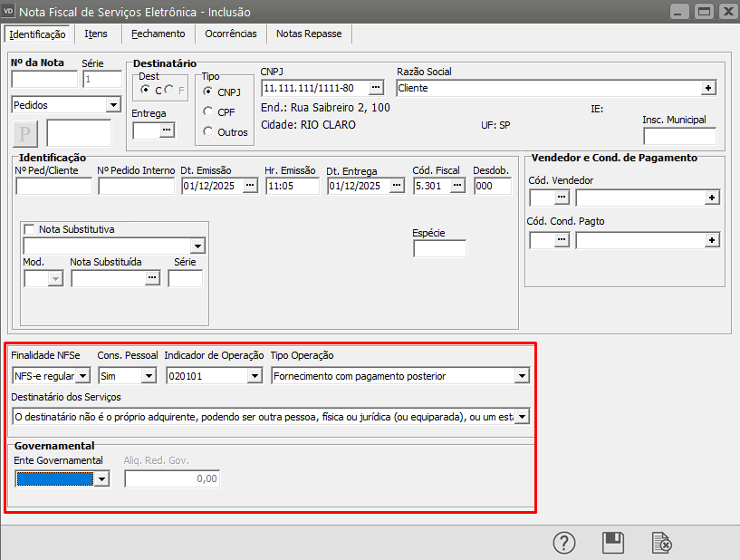Open the Fechamento tab

(x=158, y=34)
